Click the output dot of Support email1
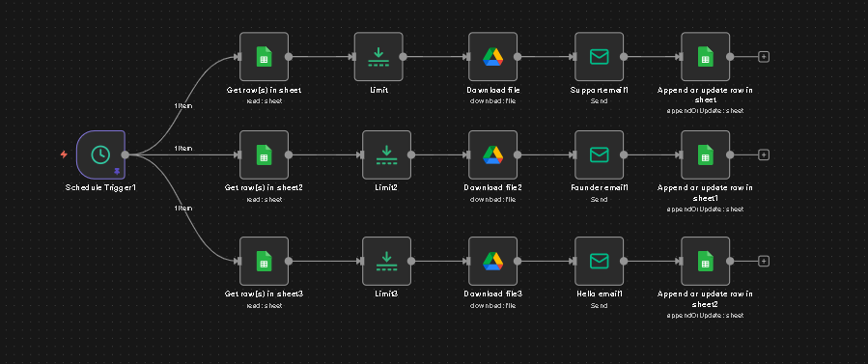The width and height of the screenshot is (868, 364). (x=624, y=56)
